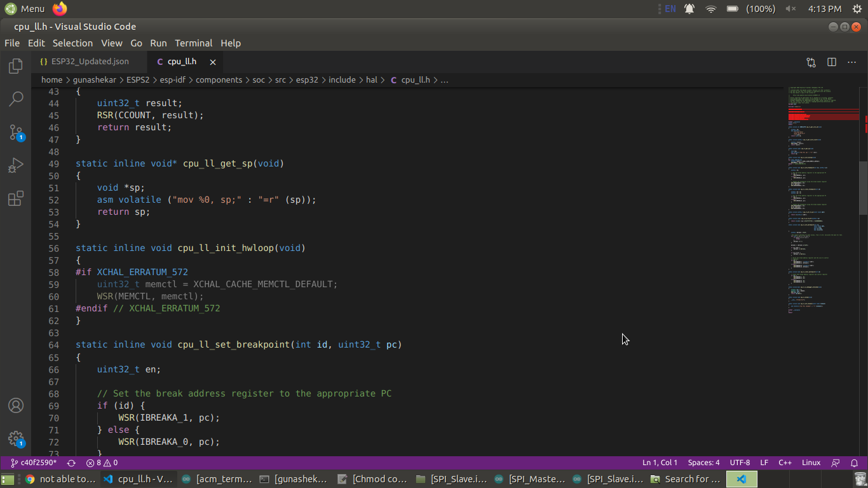Open the Accounts menu in activity bar
The width and height of the screenshot is (868, 488).
click(16, 405)
